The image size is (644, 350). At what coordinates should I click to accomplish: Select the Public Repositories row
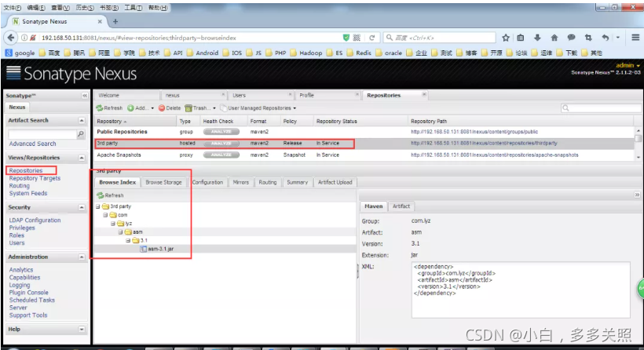pos(365,132)
